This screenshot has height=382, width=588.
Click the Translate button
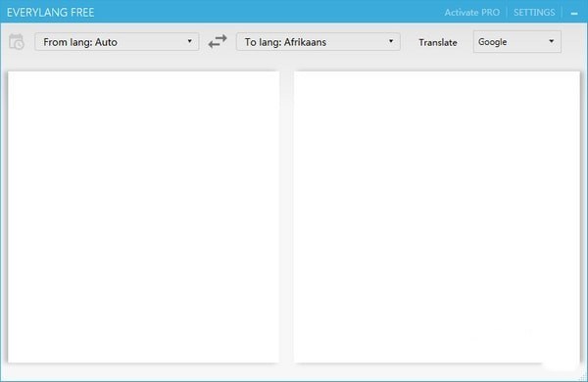[438, 42]
